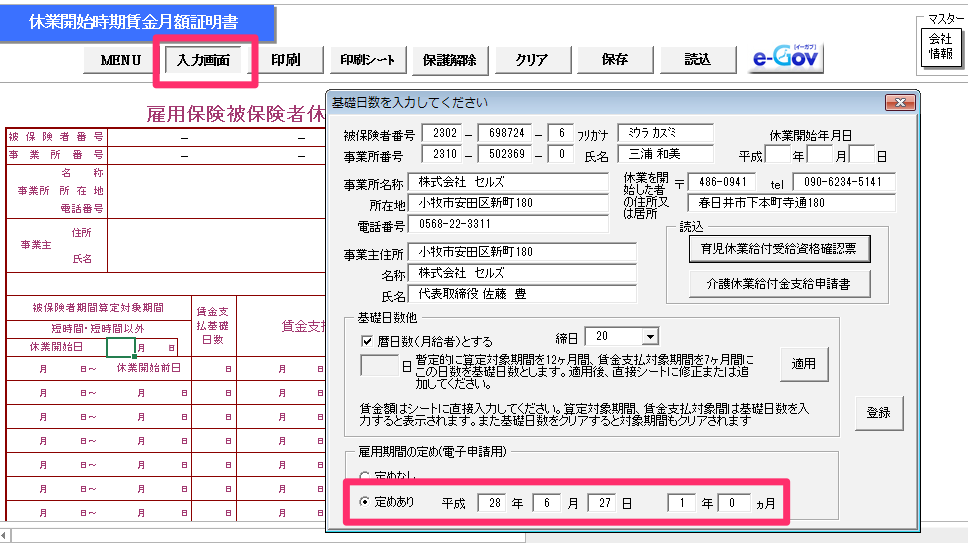Click the 入力画面 toolbar button

pos(203,60)
